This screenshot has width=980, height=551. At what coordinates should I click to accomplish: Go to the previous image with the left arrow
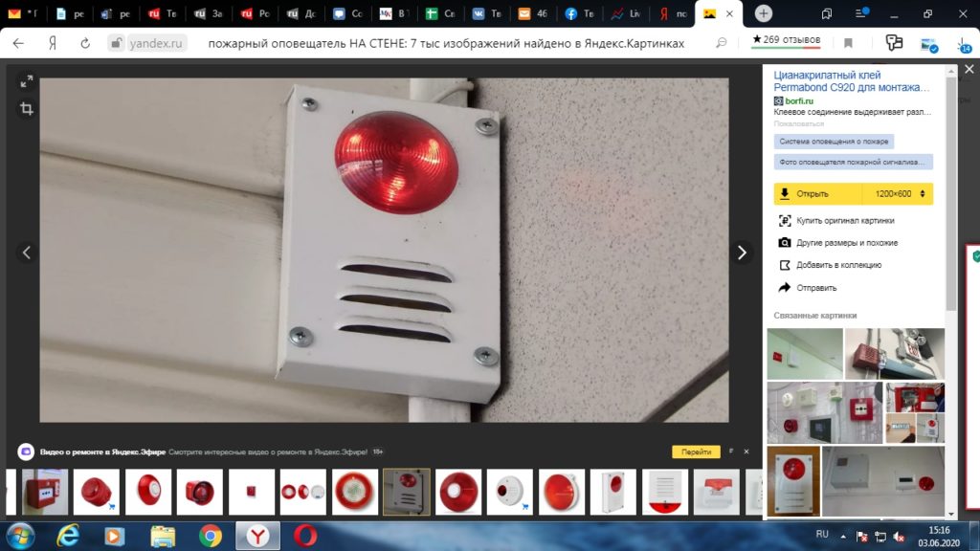27,253
